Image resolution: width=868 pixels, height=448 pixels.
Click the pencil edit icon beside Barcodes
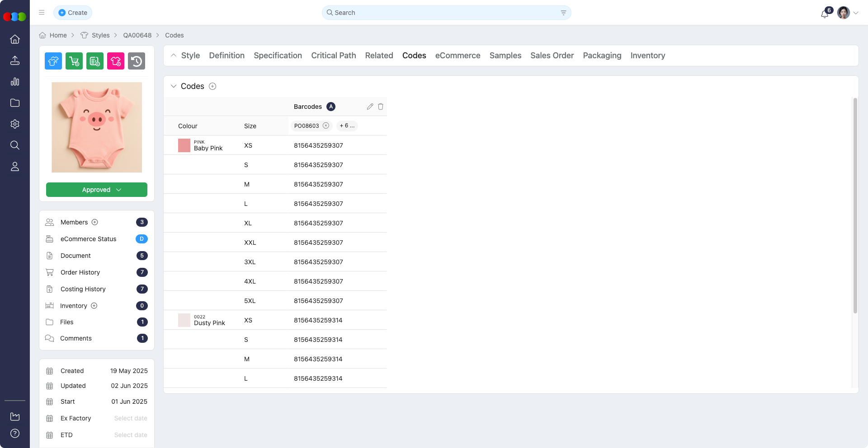pyautogui.click(x=370, y=107)
